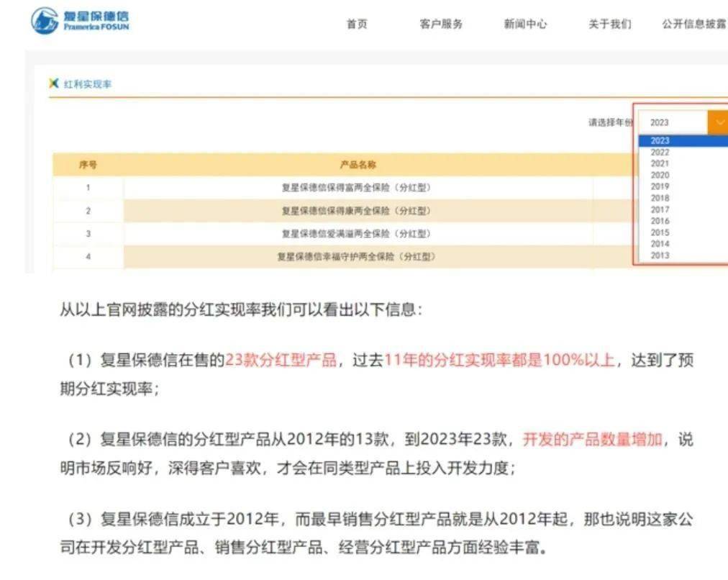Open the 首页 menu item
728x580 pixels.
357,24
